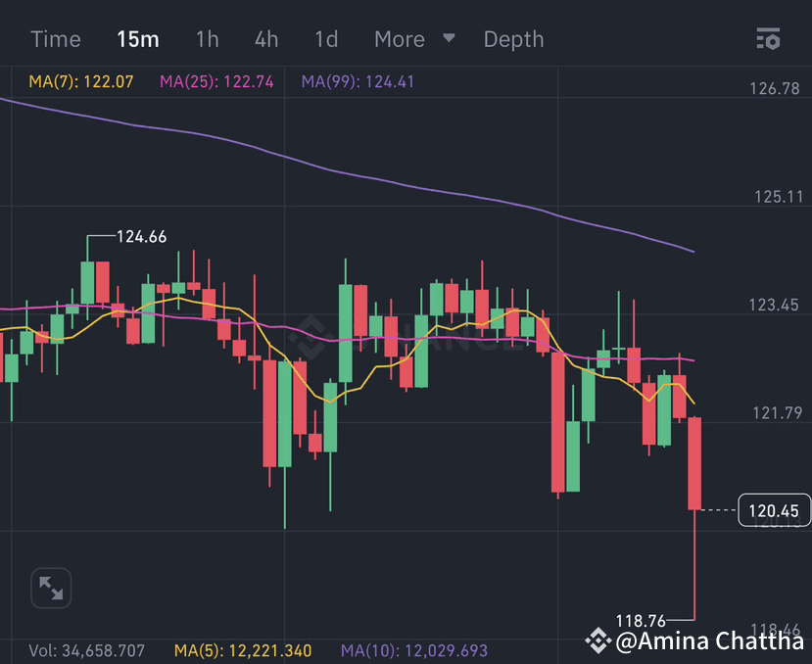The height and width of the screenshot is (664, 812).
Task: Click the Vol: 34,658.707 label
Action: pos(86,650)
